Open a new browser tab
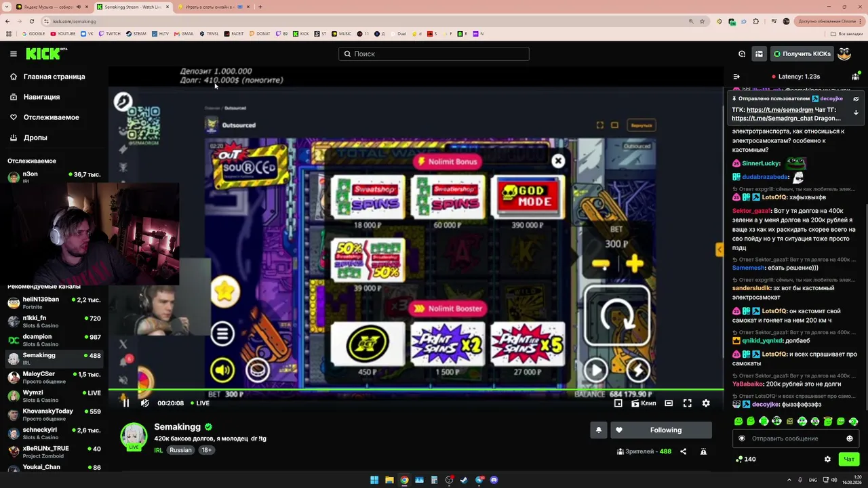This screenshot has width=868, height=488. tap(260, 7)
